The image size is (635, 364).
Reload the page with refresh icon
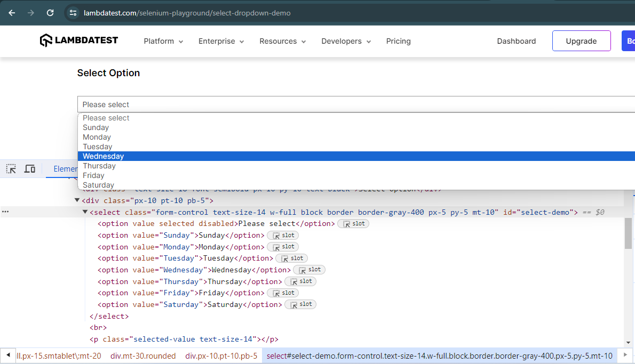pyautogui.click(x=50, y=13)
